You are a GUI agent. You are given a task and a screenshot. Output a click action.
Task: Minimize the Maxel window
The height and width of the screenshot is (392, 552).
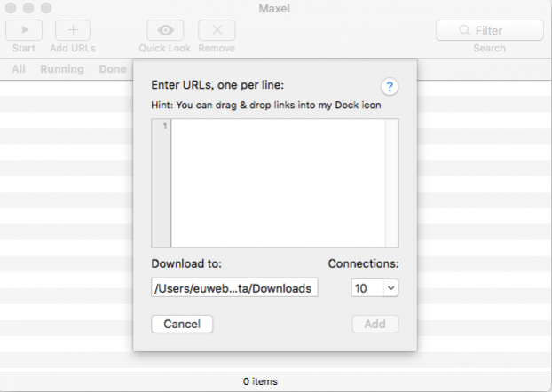[28, 8]
